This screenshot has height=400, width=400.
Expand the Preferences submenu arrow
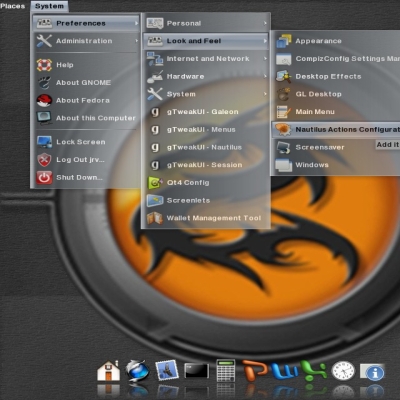[136, 23]
